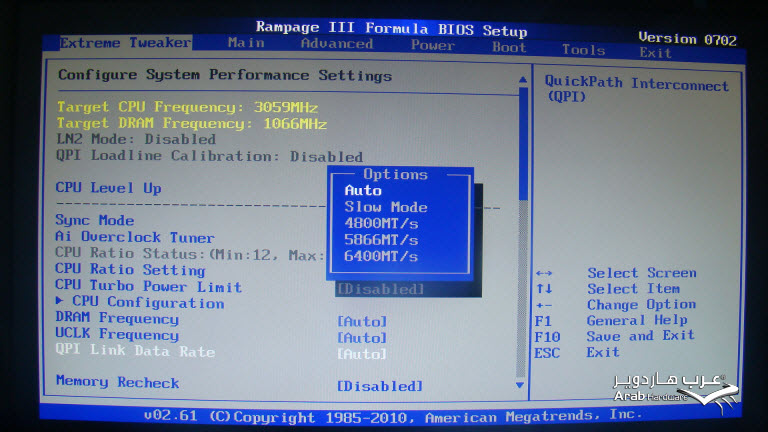Image resolution: width=768 pixels, height=432 pixels.
Task: Click the left-right arrows Select Screen hint
Action: click(616, 273)
